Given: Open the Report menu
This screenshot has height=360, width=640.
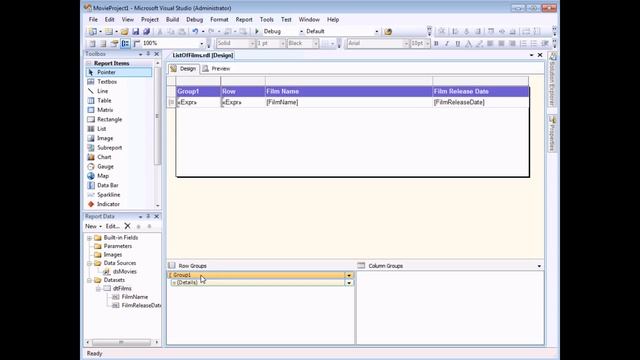Looking at the screenshot, I should pyautogui.click(x=244, y=20).
